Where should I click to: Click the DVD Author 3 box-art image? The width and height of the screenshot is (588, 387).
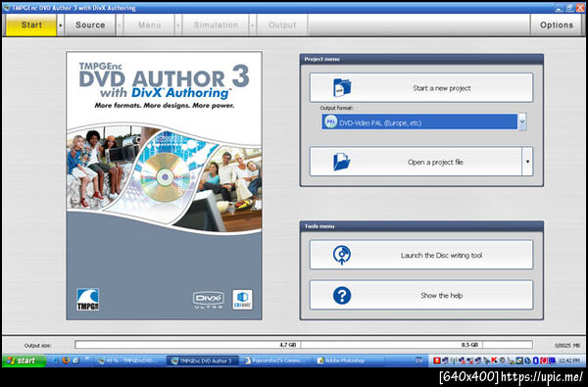[x=164, y=185]
